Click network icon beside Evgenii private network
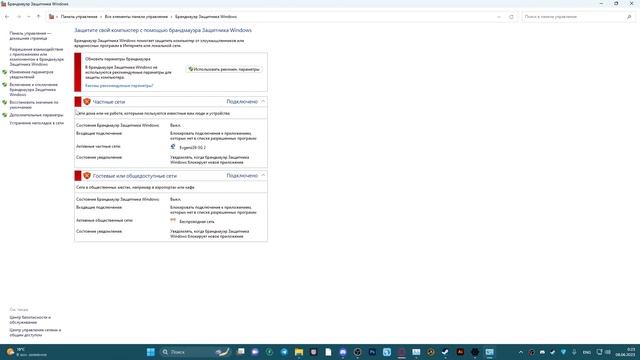The image size is (640, 360). point(173,147)
